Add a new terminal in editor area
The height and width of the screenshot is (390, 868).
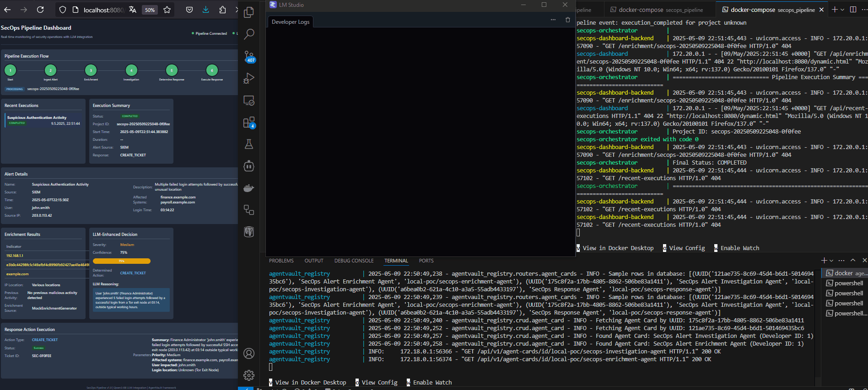click(835, 10)
